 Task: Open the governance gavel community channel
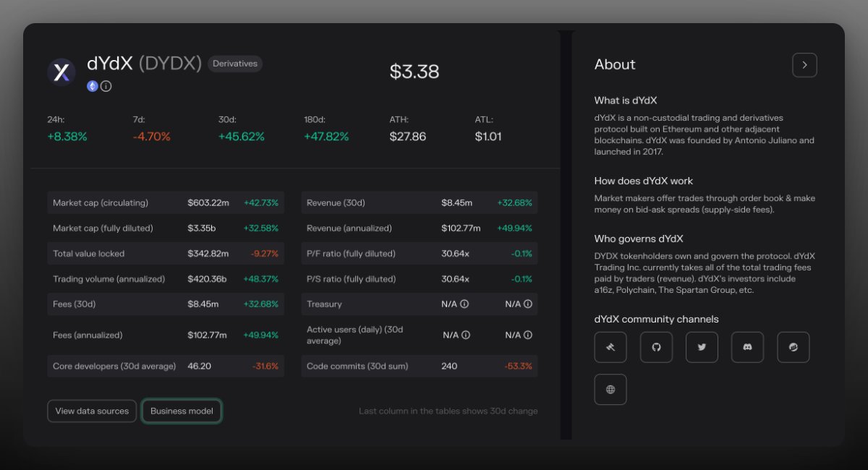coord(610,347)
